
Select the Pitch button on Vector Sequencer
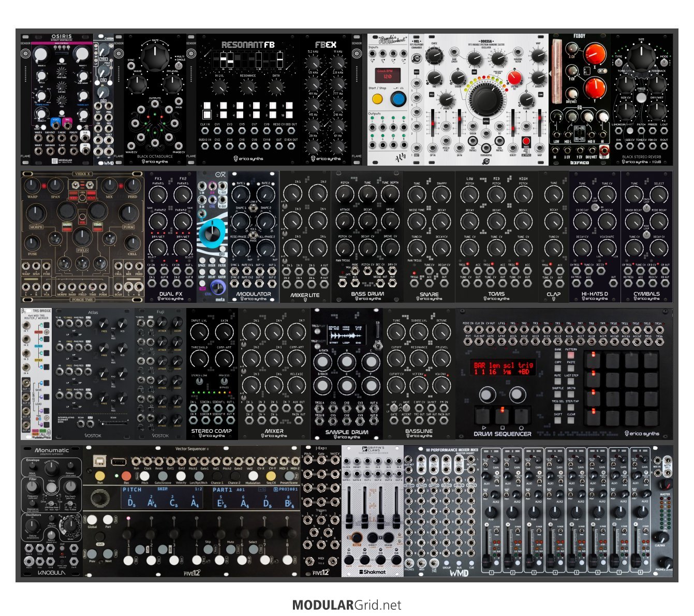[x=145, y=476]
